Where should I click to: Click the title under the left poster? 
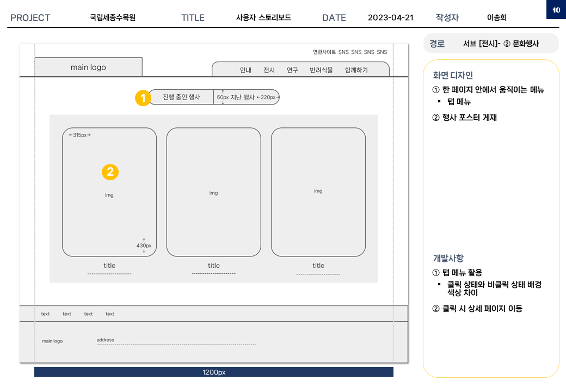[x=109, y=266]
